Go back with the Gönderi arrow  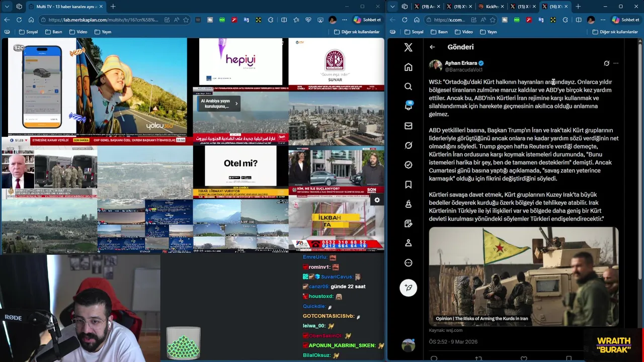click(432, 47)
